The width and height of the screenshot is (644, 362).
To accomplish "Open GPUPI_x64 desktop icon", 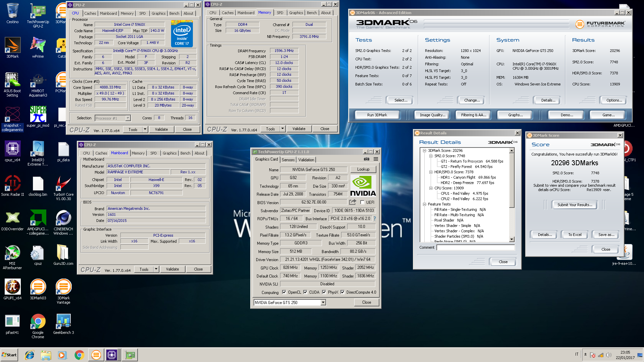I will [x=12, y=290].
